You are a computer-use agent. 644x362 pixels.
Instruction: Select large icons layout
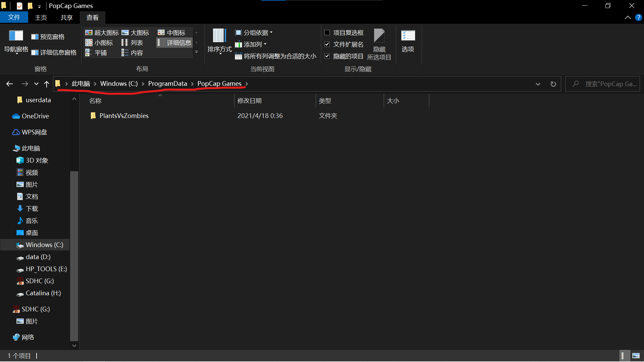tap(136, 33)
